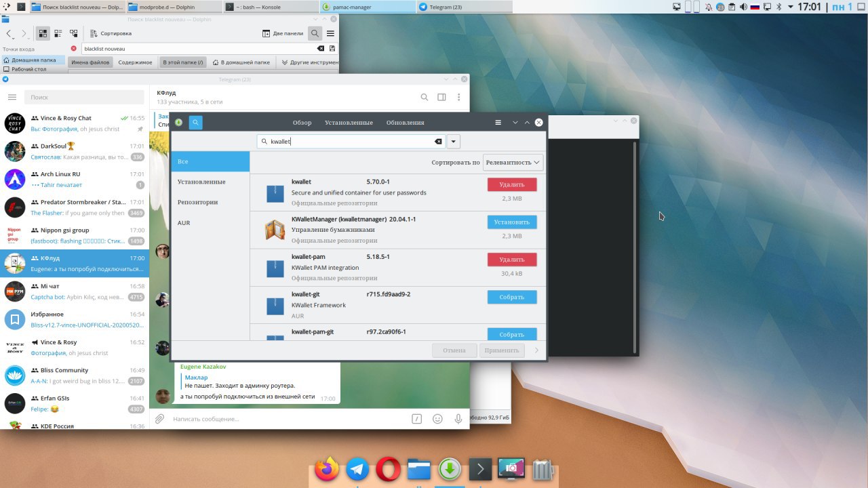Select Все in pamac sidebar
The image size is (868, 488).
pyautogui.click(x=210, y=161)
